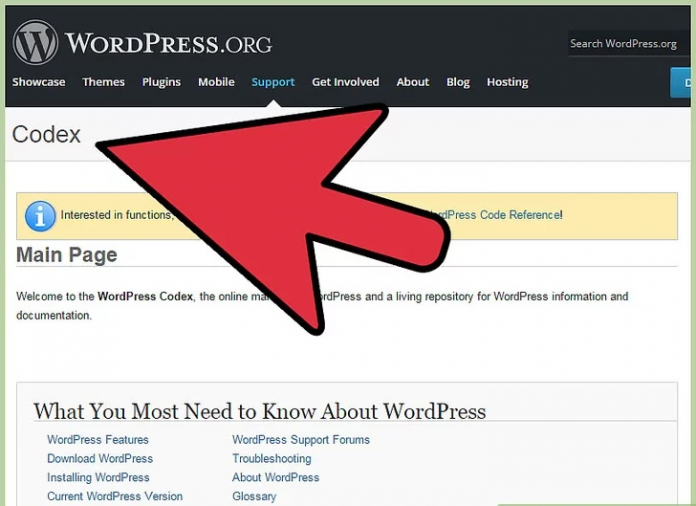Open the Plugins navigation item
Image resolution: width=696 pixels, height=506 pixels.
[x=162, y=82]
